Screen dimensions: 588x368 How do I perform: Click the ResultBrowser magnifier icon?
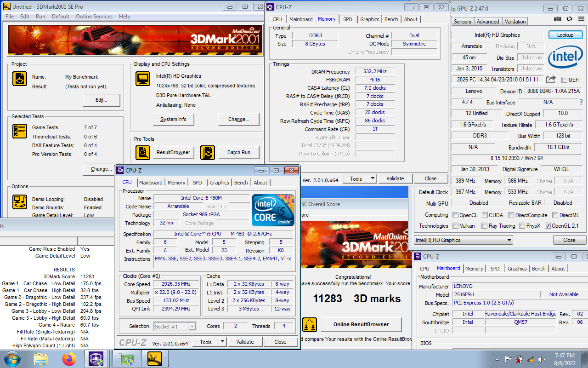click(143, 152)
